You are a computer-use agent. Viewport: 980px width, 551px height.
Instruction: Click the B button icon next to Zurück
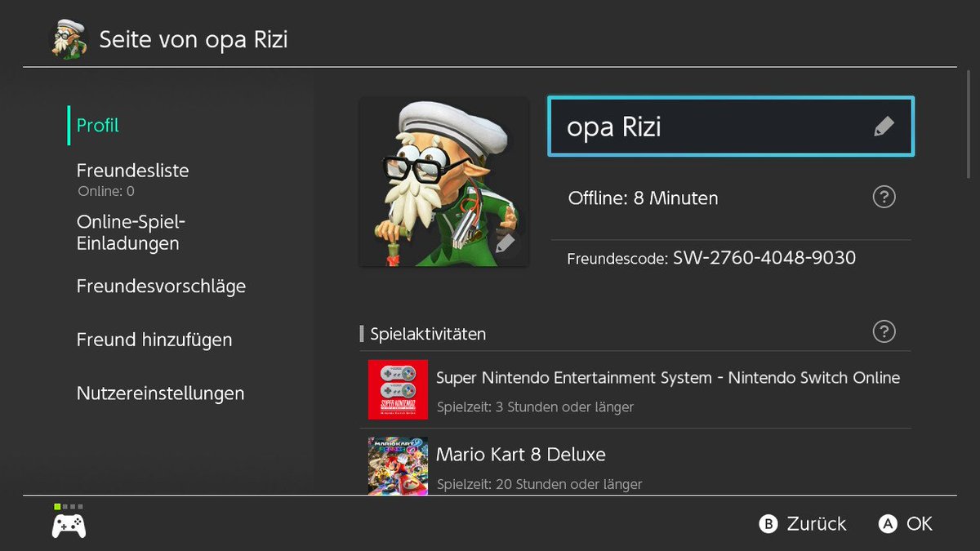click(x=768, y=524)
